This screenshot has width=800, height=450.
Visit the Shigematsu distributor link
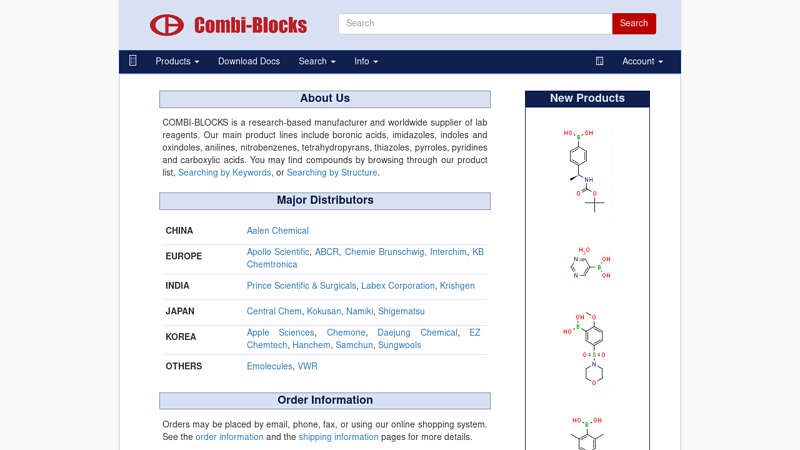(401, 311)
